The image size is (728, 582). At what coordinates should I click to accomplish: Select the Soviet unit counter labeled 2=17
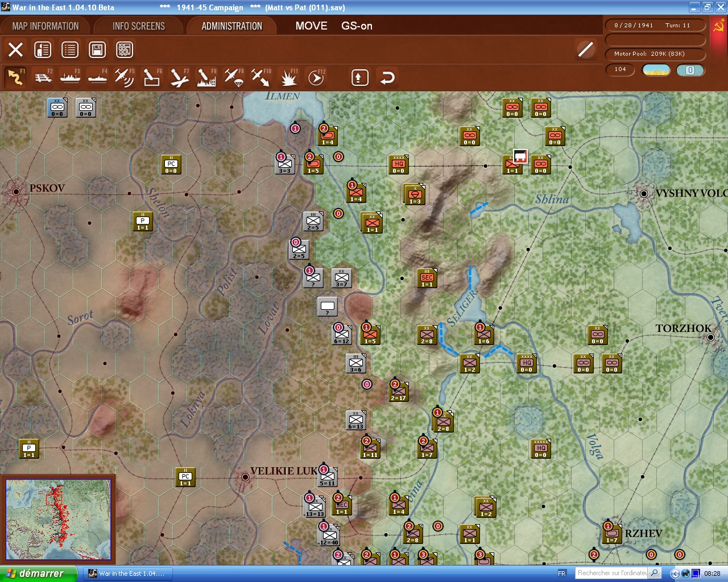click(x=398, y=392)
